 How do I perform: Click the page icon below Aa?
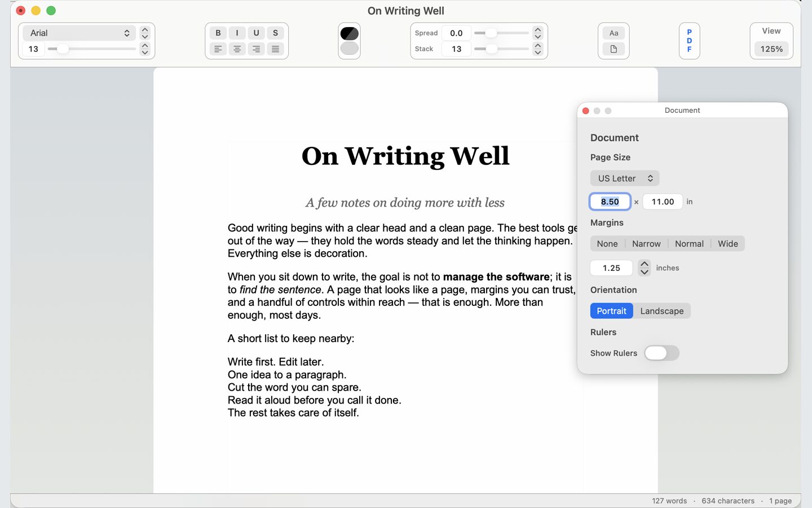click(x=614, y=49)
